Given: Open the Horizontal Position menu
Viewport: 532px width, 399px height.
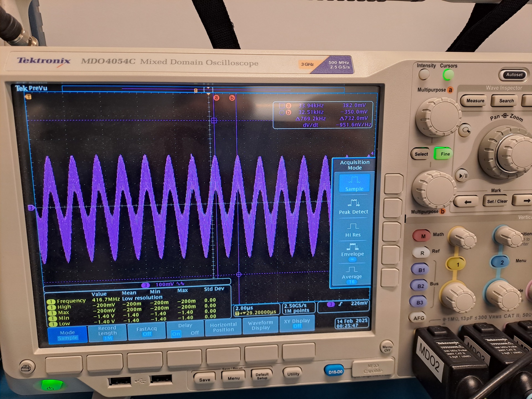Looking at the screenshot, I should coord(223,327).
